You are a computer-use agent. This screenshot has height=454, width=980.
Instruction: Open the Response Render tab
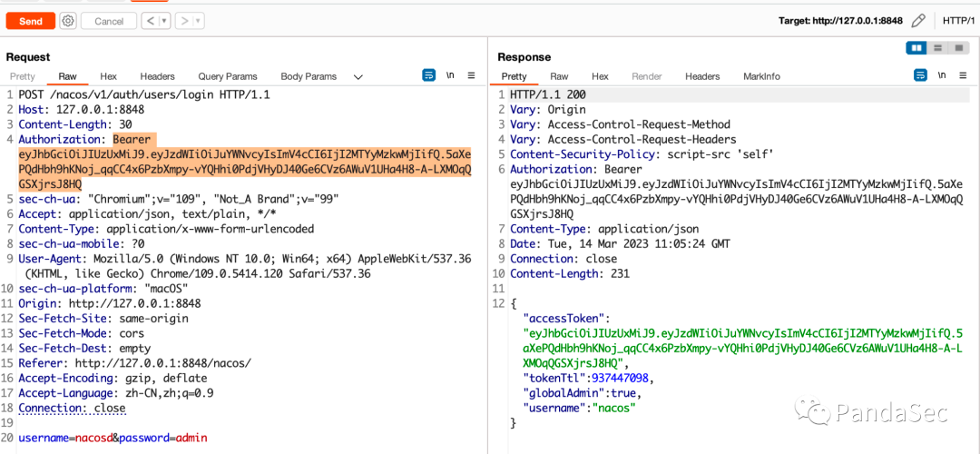pyautogui.click(x=647, y=76)
